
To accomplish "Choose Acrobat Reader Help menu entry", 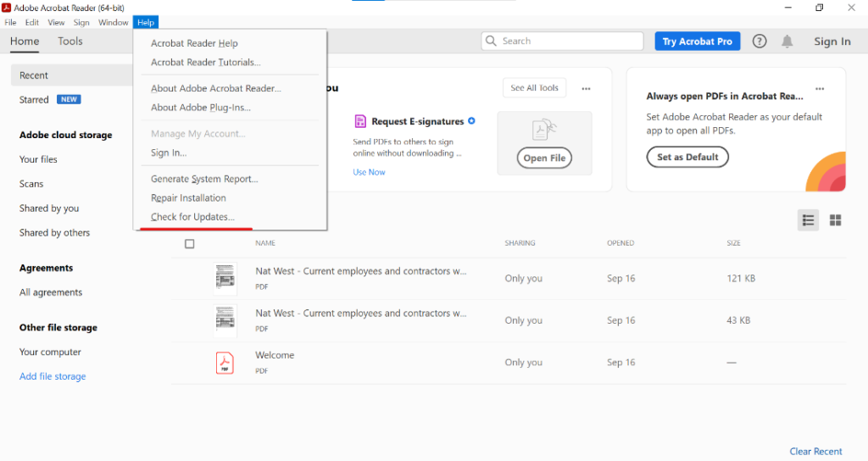I will point(194,43).
